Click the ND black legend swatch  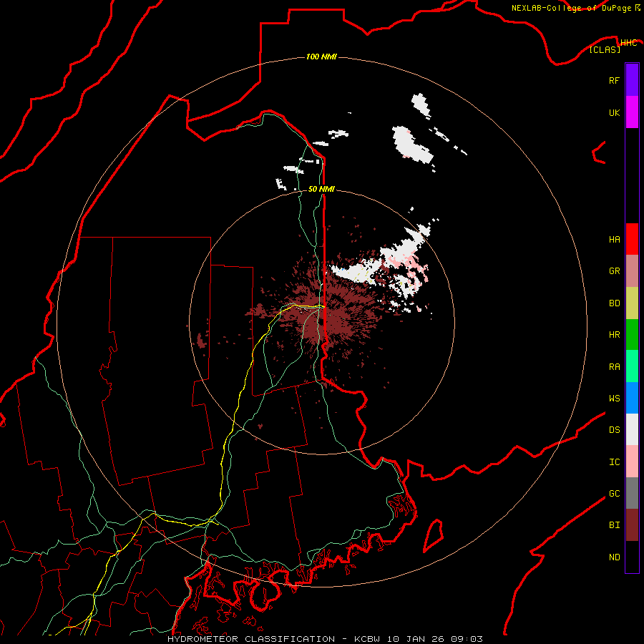pos(632,557)
